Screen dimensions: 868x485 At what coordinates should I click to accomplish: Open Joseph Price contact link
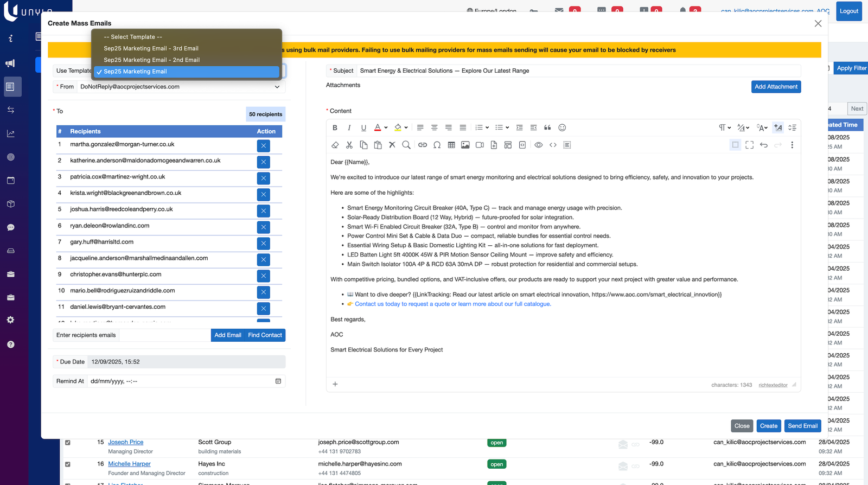(x=126, y=442)
